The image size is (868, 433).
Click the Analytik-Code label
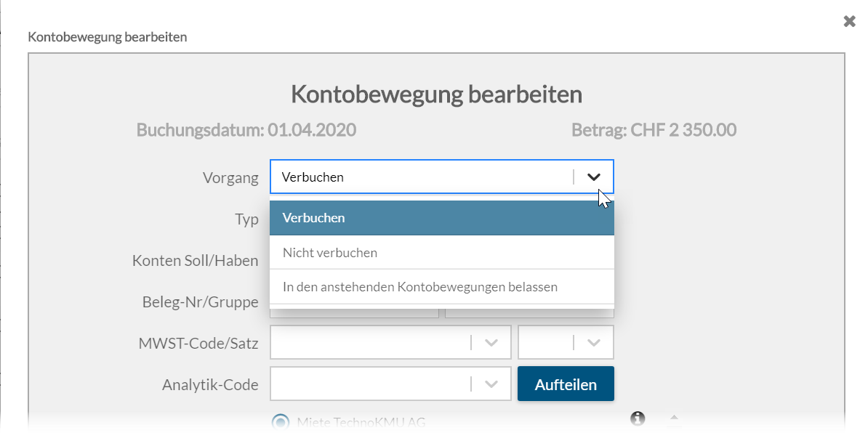click(x=210, y=385)
